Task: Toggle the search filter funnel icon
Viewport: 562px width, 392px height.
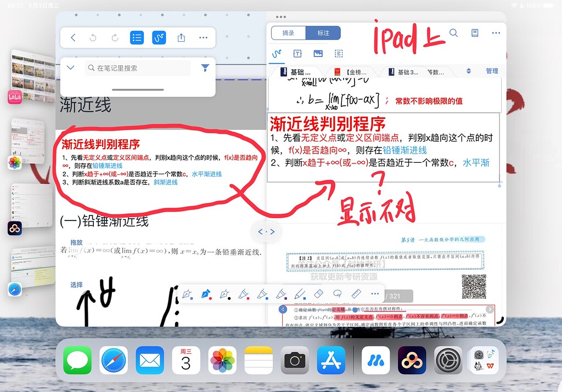Action: point(205,68)
